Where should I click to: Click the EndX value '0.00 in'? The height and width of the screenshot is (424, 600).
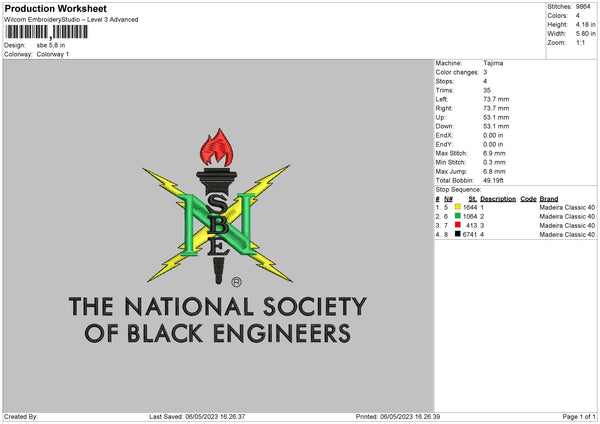493,135
